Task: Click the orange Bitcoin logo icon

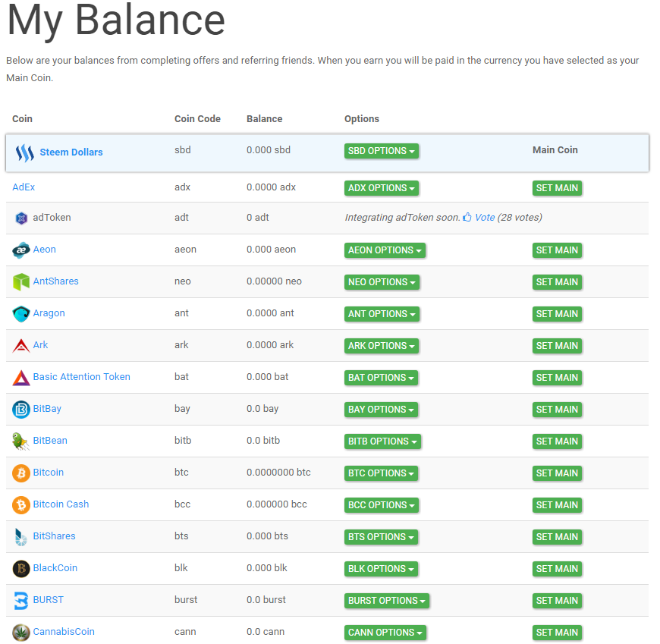Action: [21, 473]
